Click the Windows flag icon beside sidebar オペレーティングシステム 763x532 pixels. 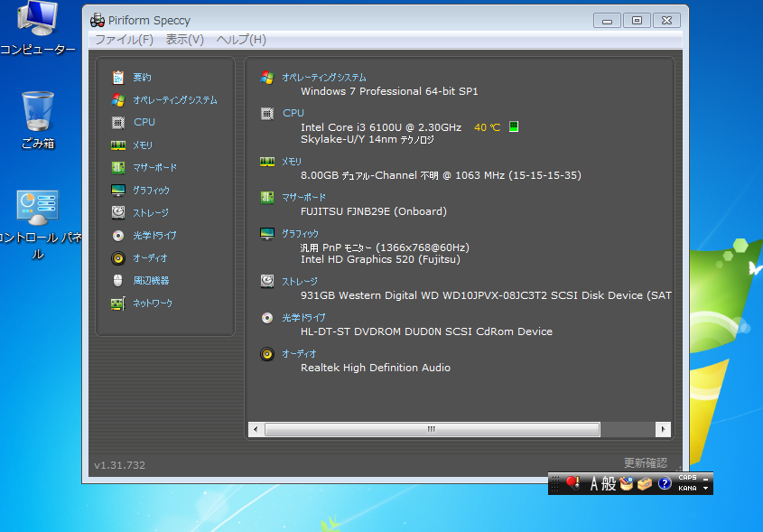pos(118,99)
